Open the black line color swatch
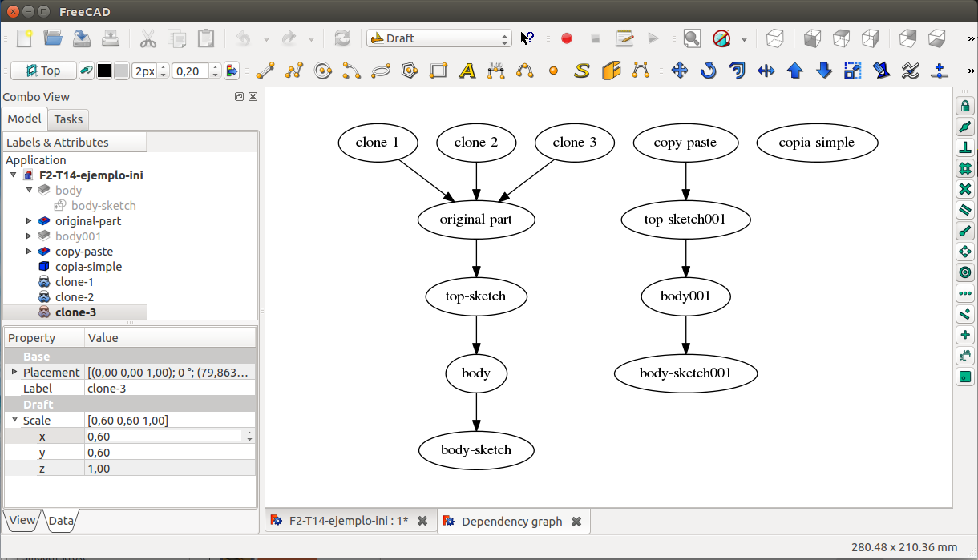The image size is (978, 560). [104, 71]
